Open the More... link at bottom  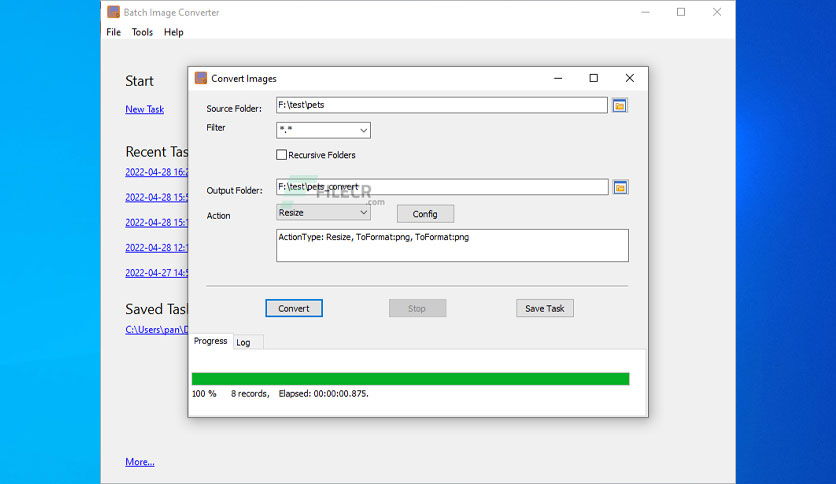coord(140,462)
